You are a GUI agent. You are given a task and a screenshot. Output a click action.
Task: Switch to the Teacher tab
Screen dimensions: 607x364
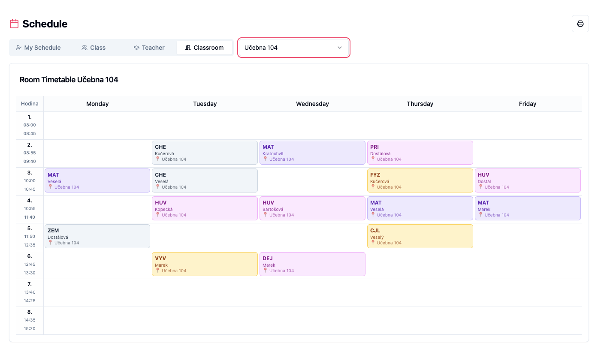click(x=149, y=48)
